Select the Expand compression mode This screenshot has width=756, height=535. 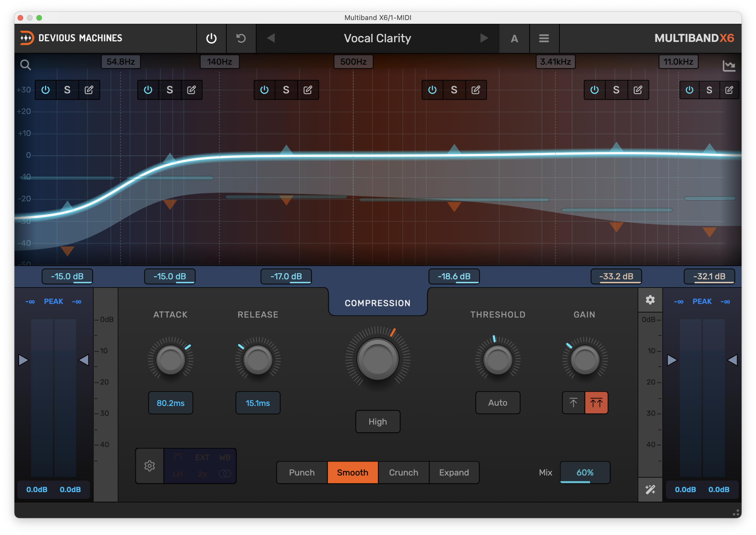(x=454, y=472)
